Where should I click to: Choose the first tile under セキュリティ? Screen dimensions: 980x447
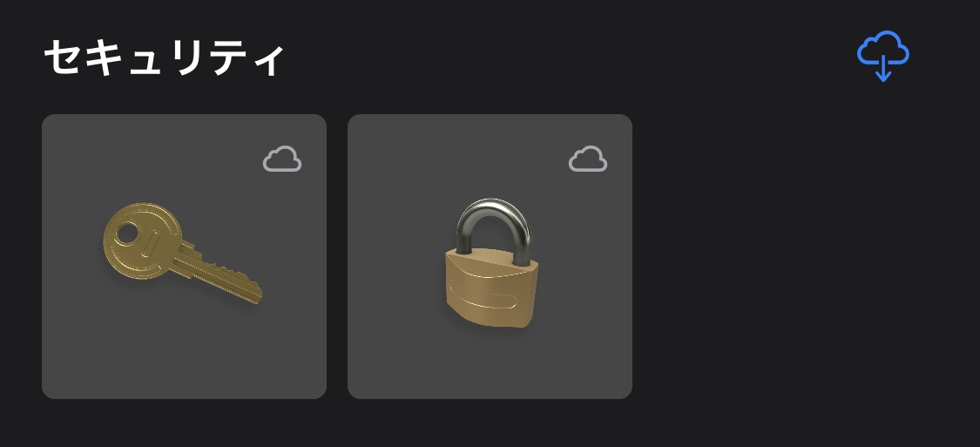coord(185,256)
